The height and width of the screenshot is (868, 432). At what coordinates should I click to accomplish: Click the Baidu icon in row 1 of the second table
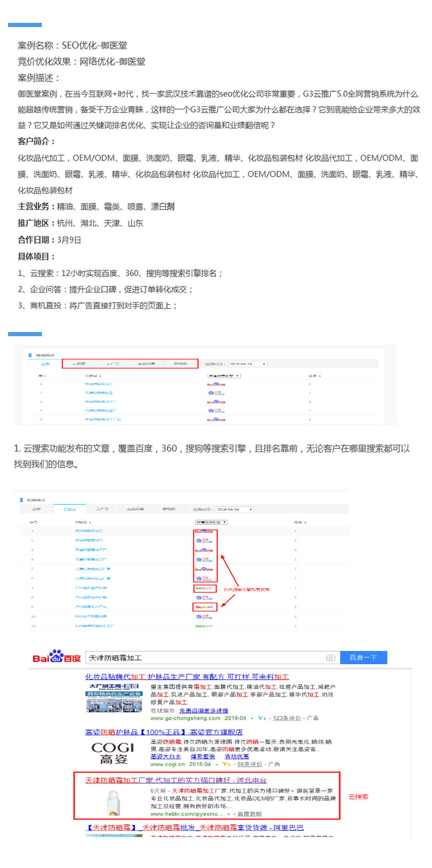[204, 531]
